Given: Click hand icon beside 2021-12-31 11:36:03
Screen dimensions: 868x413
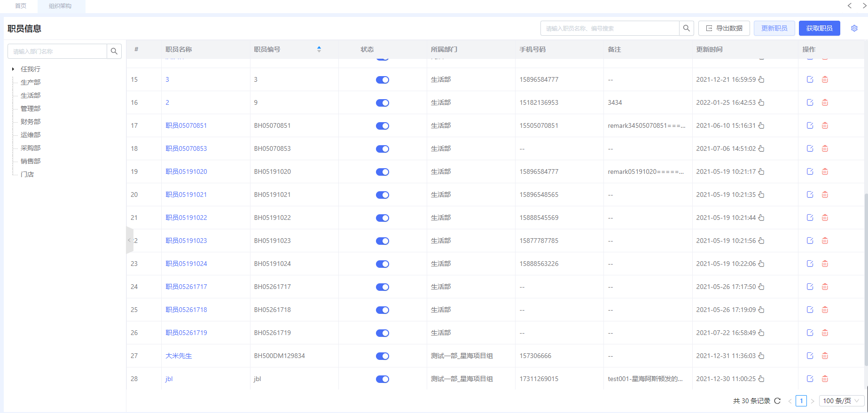Looking at the screenshot, I should [x=761, y=356].
